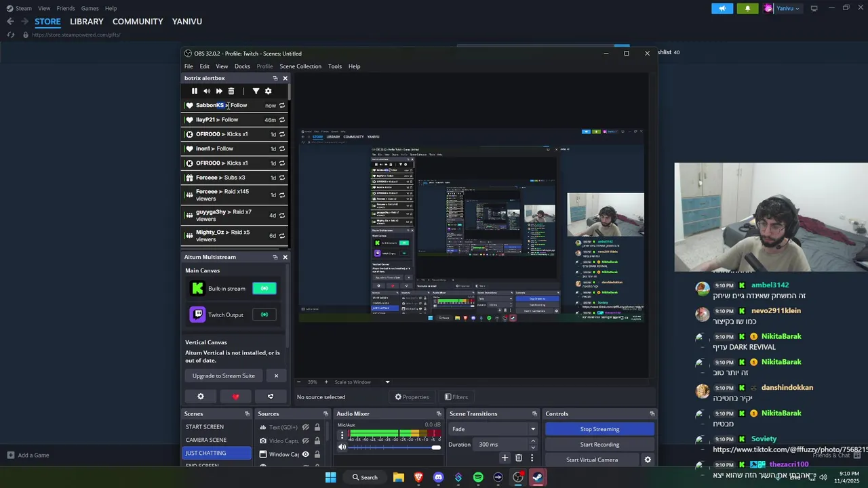Open Aitum Multistream gear settings
This screenshot has height=488, width=868.
(201, 396)
